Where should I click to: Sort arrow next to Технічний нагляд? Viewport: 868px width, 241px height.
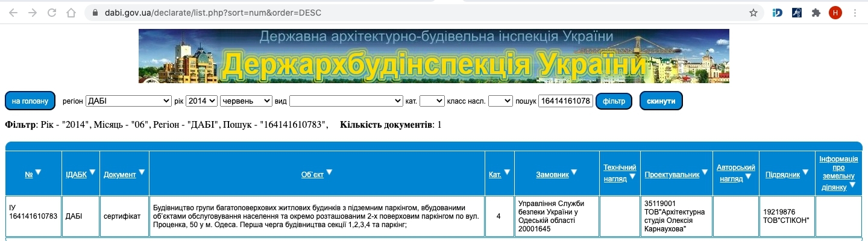point(632,177)
